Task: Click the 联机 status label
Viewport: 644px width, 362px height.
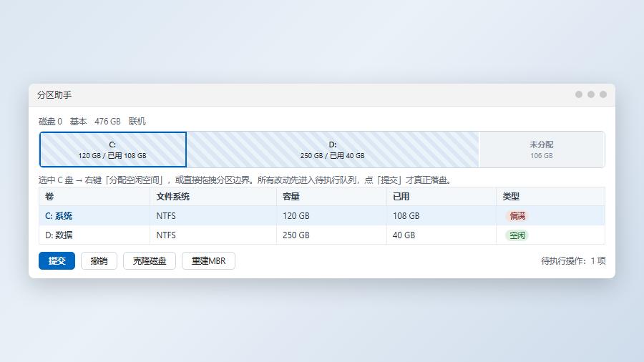Action: click(x=137, y=122)
